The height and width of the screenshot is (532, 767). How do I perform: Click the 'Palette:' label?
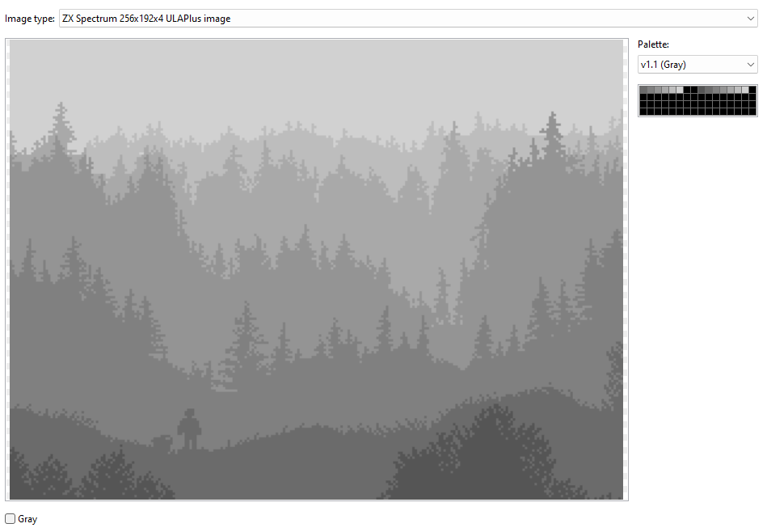653,44
